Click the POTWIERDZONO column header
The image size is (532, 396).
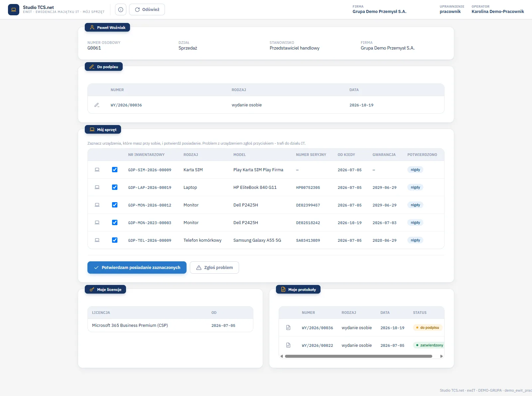click(x=422, y=155)
